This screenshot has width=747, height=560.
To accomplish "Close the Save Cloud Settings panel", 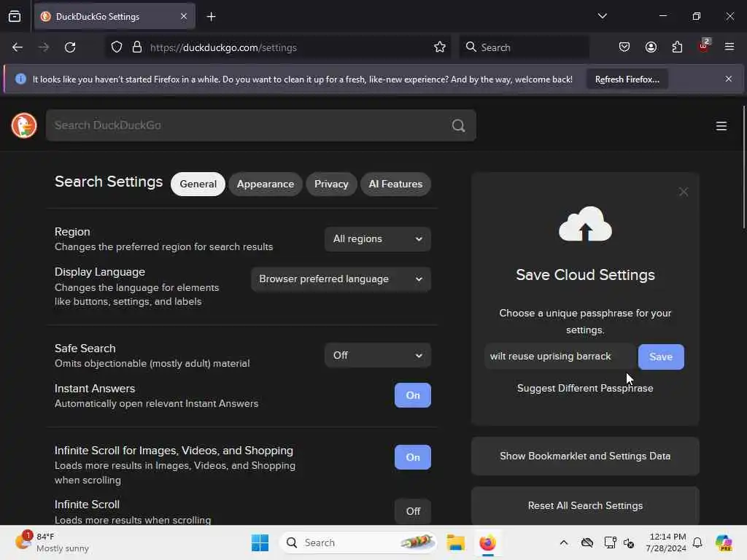I will coord(683,192).
